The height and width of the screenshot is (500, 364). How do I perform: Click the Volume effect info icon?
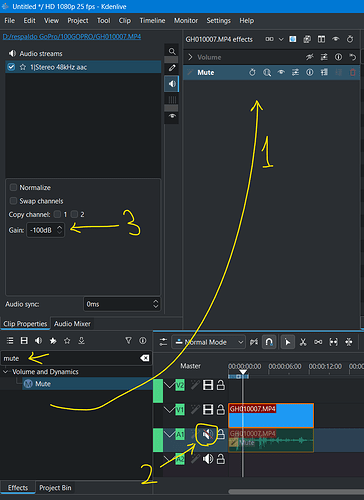point(338,57)
